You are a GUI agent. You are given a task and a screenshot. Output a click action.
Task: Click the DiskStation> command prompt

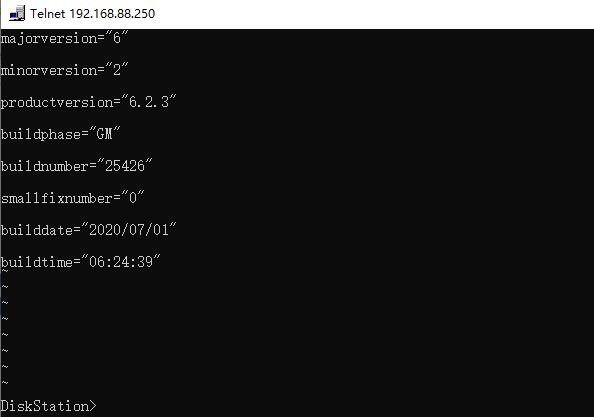[x=48, y=406]
